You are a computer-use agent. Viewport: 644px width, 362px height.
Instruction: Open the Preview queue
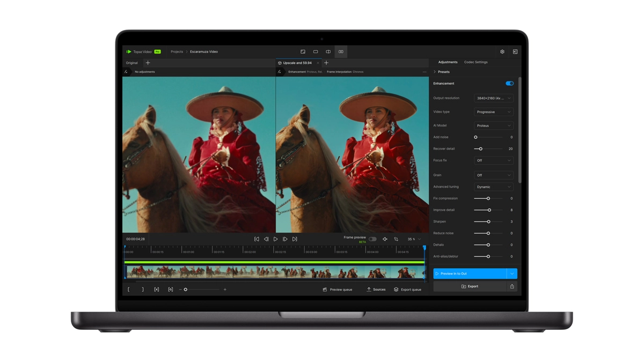point(338,289)
